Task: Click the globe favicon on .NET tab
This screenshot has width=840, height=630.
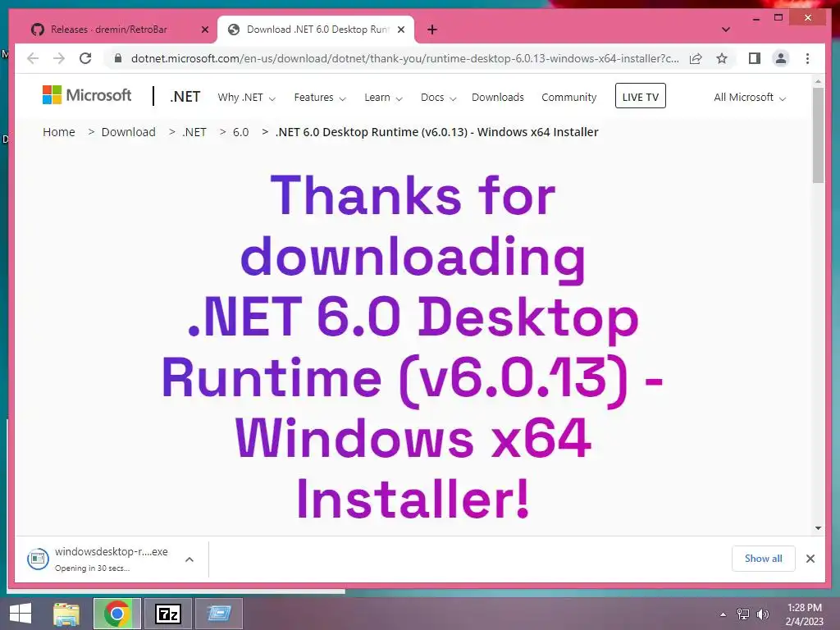Action: click(234, 30)
